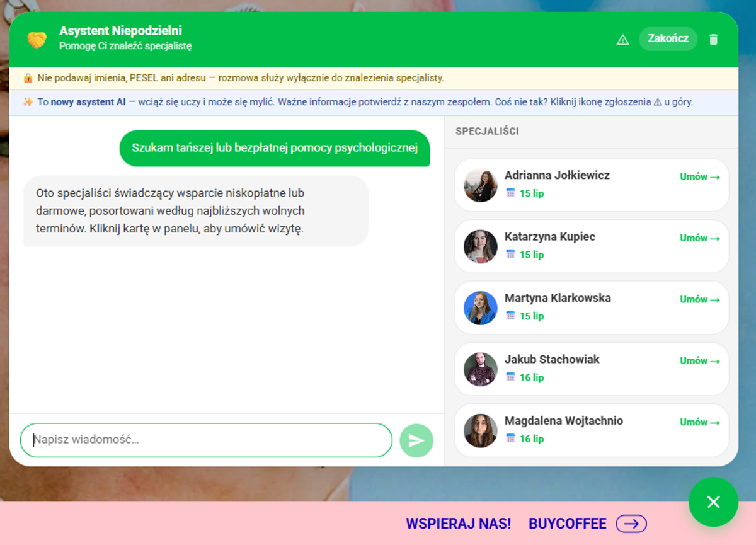Open Jakub Stachowiak avatar photo

pyautogui.click(x=481, y=369)
